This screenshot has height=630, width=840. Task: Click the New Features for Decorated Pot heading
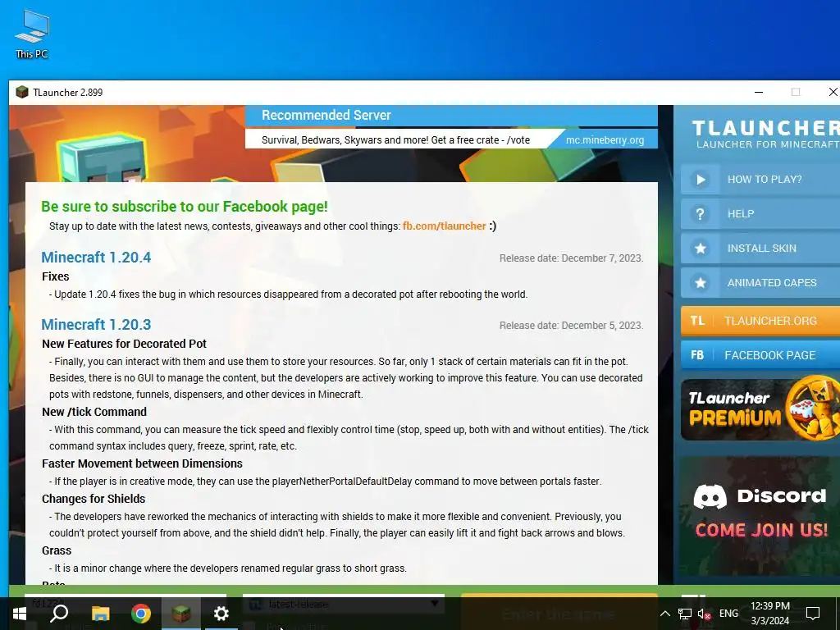[125, 344]
